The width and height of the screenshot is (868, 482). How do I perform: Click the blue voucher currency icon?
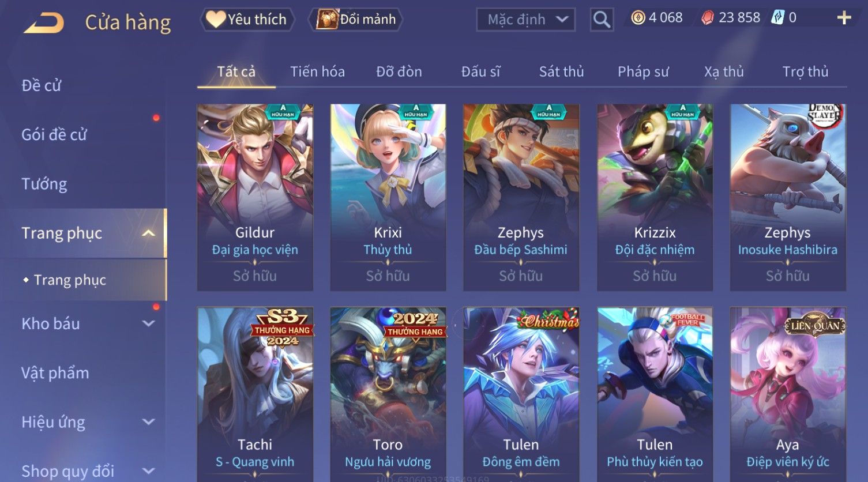[x=777, y=18]
